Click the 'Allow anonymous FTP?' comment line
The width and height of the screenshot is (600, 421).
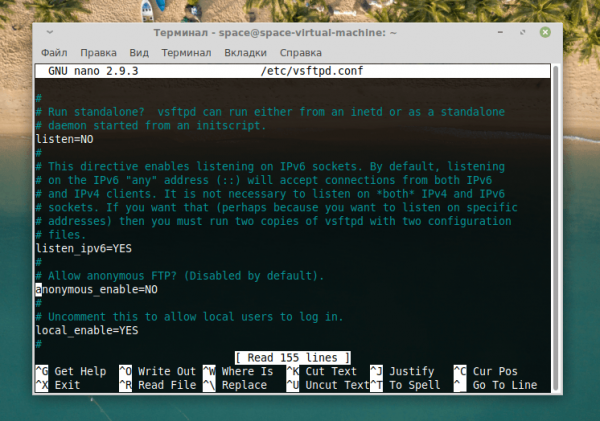(x=180, y=276)
